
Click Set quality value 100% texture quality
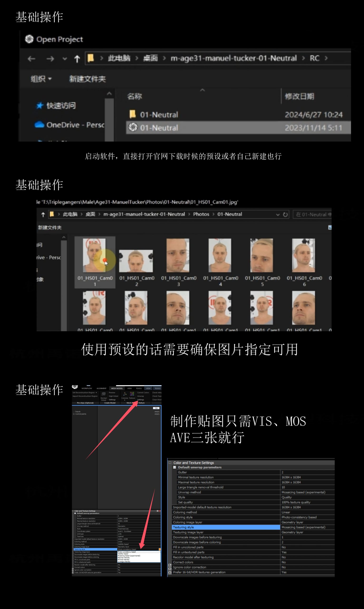pos(296,502)
